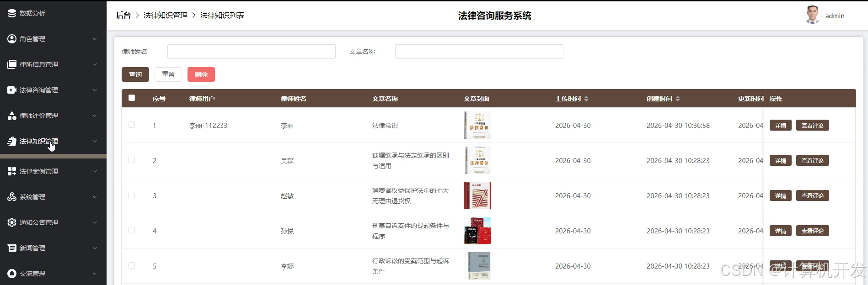Open the 数据分析 menu item
Viewport: 868px width, 285px height.
pyautogui.click(x=32, y=13)
